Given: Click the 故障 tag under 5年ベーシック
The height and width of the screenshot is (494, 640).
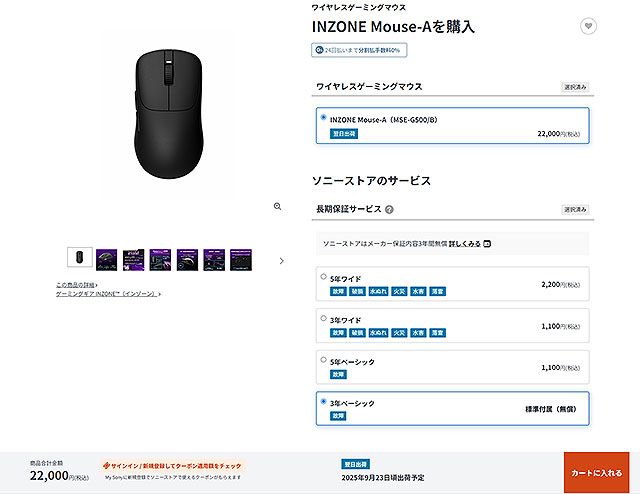Looking at the screenshot, I should tap(338, 375).
